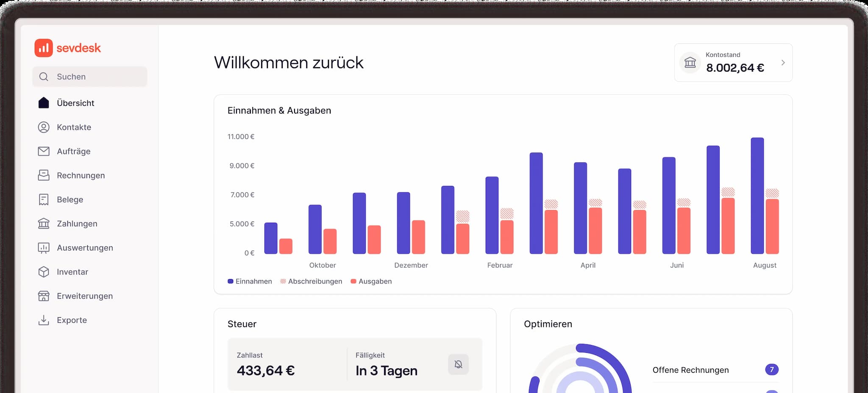Click the April axis label
868x393 pixels.
[x=588, y=265]
